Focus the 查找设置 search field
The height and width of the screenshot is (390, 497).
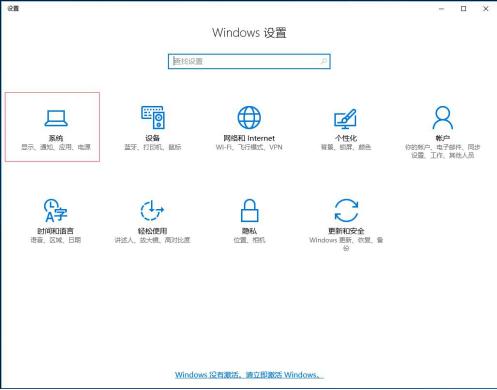click(x=249, y=61)
